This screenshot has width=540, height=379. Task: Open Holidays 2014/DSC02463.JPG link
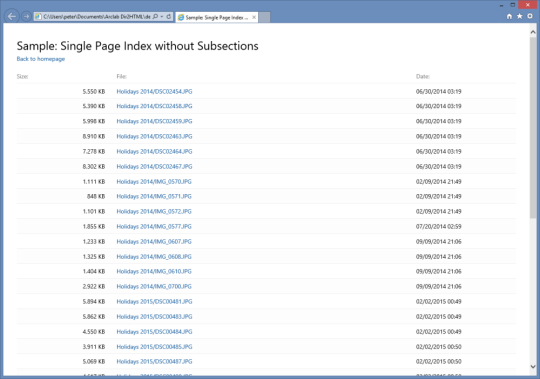coord(154,136)
